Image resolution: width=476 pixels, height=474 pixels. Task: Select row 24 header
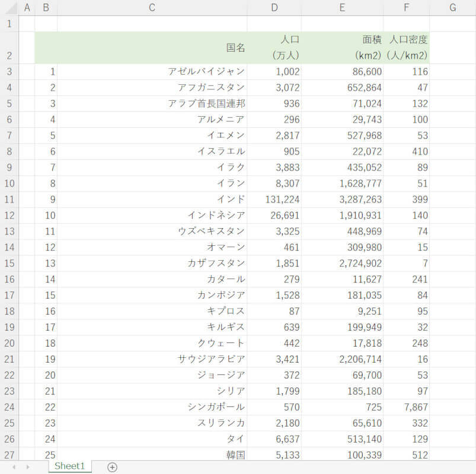coord(9,408)
